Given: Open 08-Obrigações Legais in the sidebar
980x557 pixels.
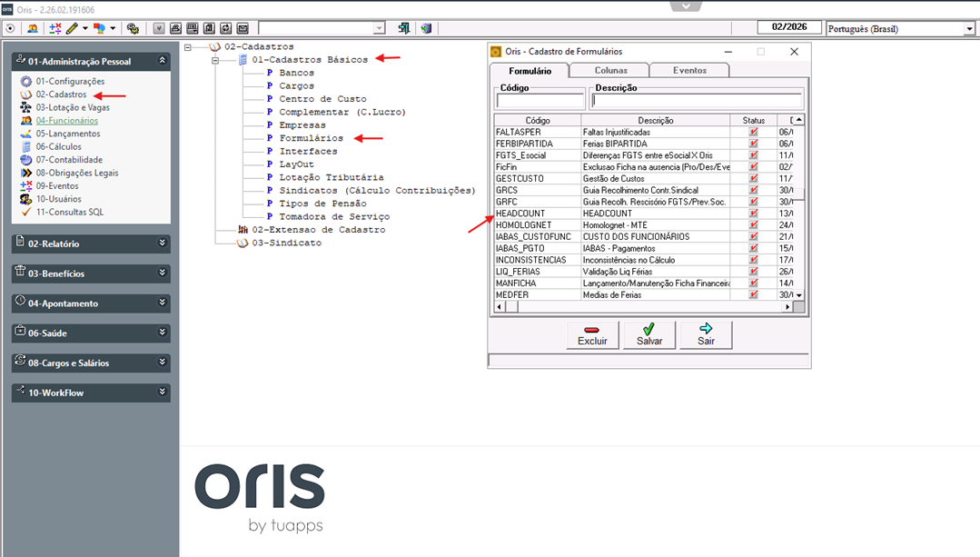Looking at the screenshot, I should (x=77, y=174).
